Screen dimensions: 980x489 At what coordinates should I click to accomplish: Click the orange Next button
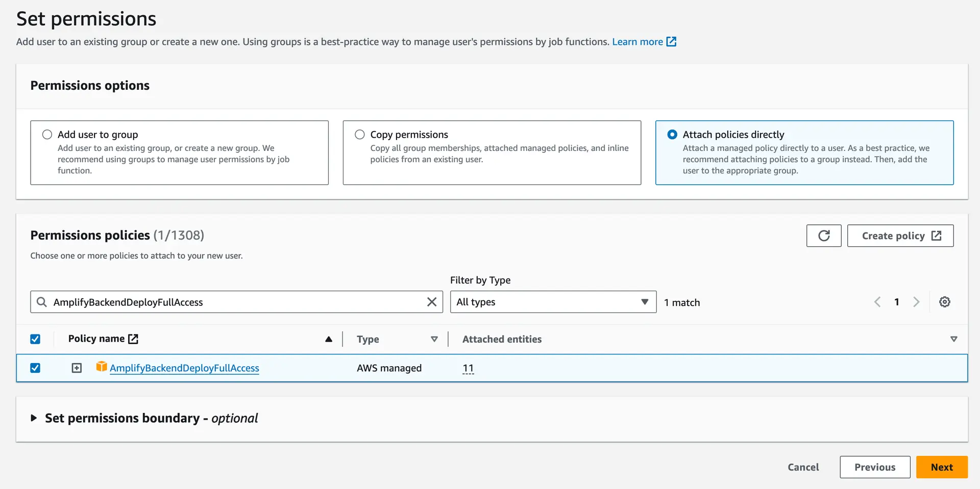pos(942,467)
